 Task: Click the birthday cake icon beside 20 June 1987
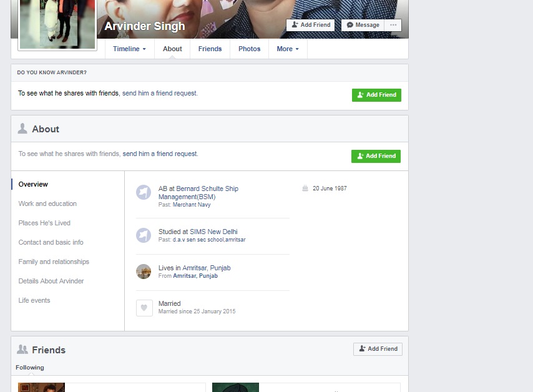pos(305,189)
